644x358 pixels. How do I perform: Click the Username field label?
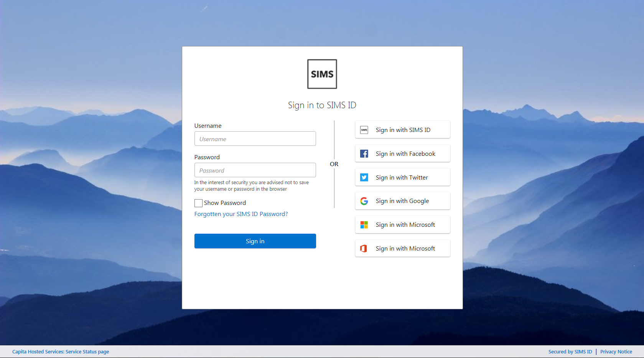pyautogui.click(x=208, y=126)
